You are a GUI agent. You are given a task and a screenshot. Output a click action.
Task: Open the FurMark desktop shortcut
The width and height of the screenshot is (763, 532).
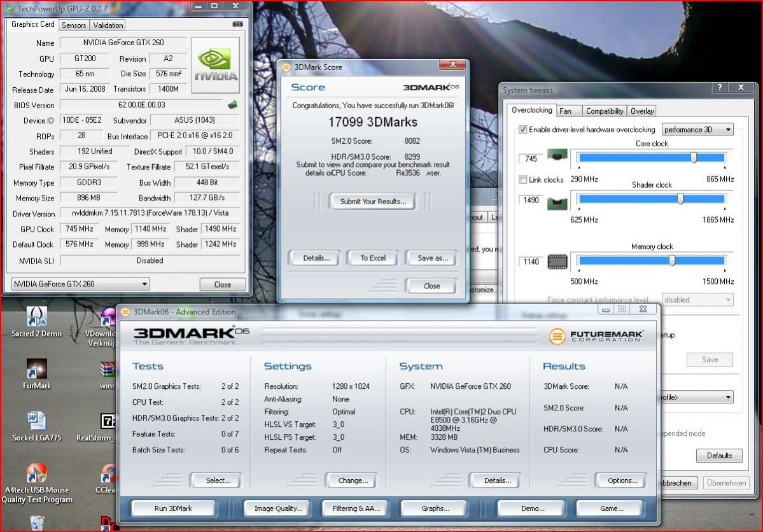36,374
